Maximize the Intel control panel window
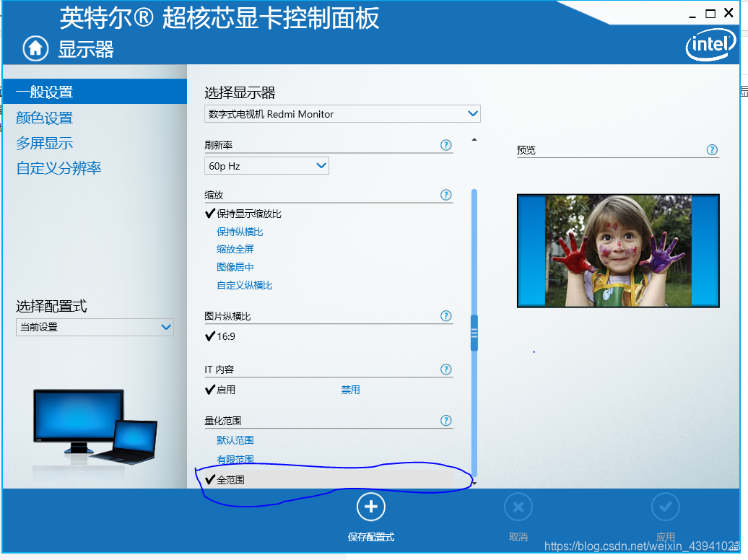 coord(710,14)
